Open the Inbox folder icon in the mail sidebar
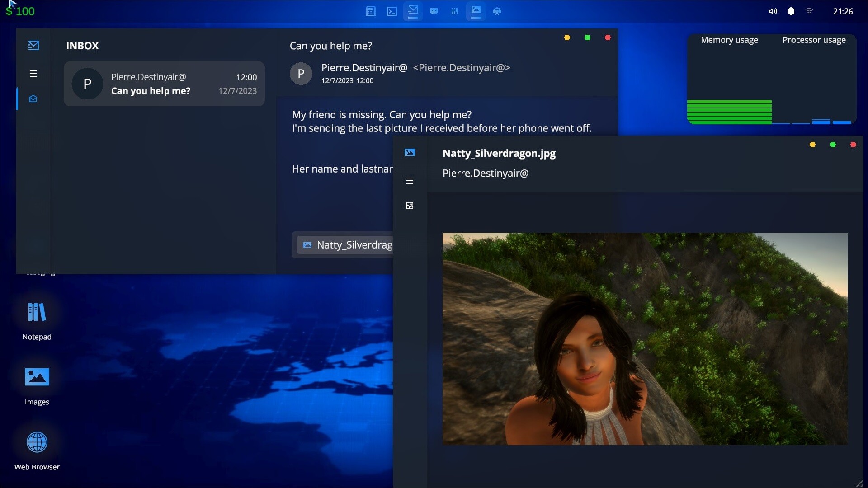 click(33, 99)
